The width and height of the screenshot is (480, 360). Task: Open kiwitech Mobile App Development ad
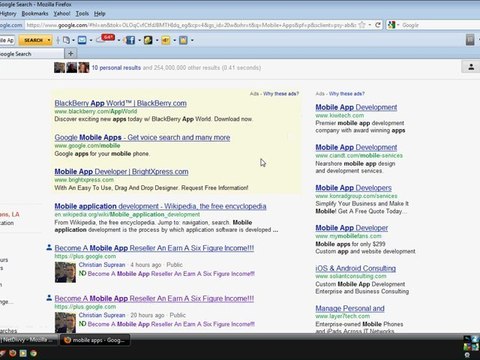[356, 107]
